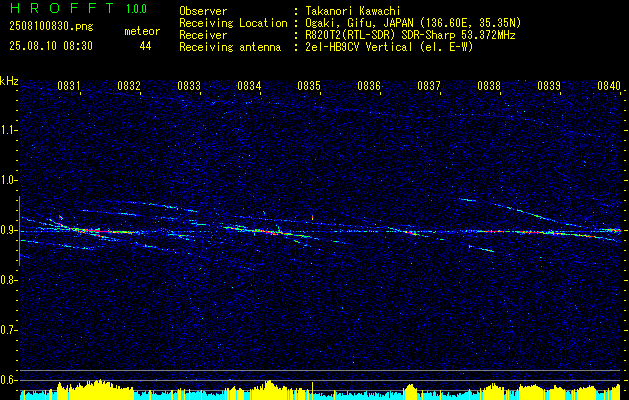Click the 1.0 kHz axis label

click(8, 180)
